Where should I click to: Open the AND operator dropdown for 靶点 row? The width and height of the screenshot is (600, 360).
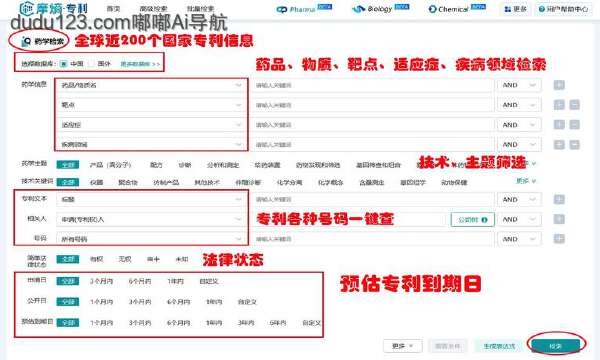(x=519, y=105)
